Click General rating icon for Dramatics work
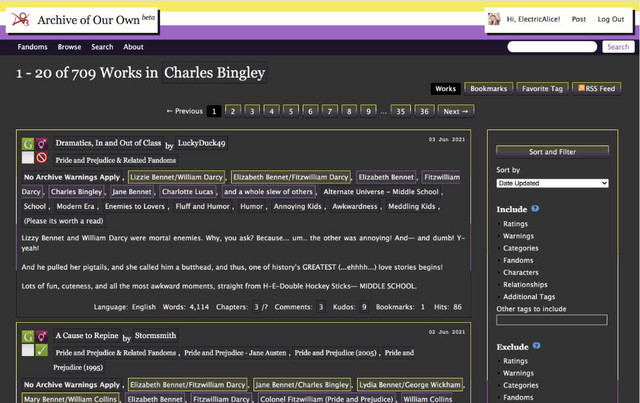This screenshot has width=640, height=403. [28, 144]
